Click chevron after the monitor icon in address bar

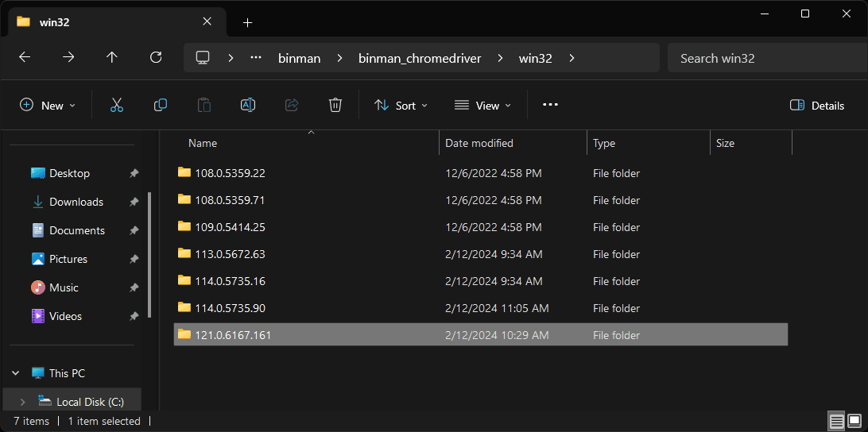click(x=231, y=57)
